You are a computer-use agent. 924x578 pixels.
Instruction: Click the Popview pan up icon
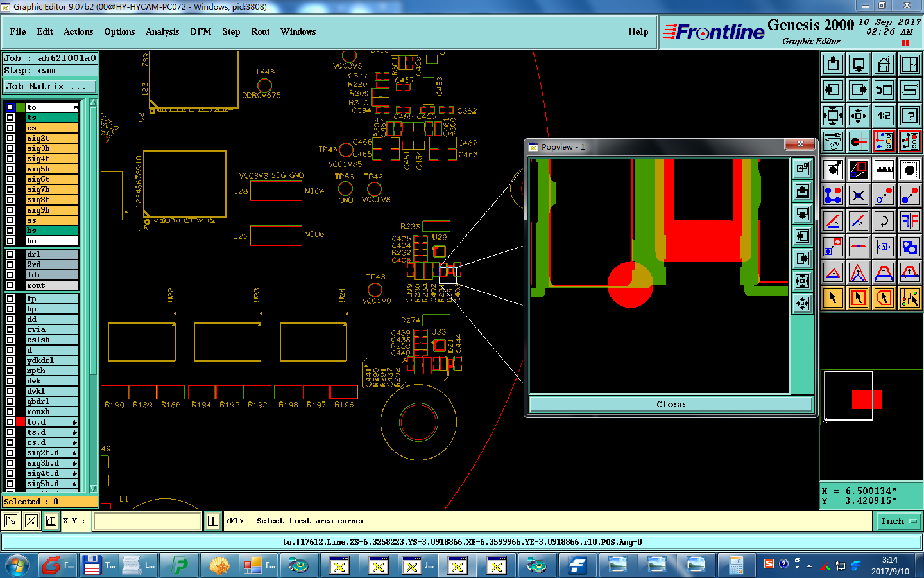(803, 191)
